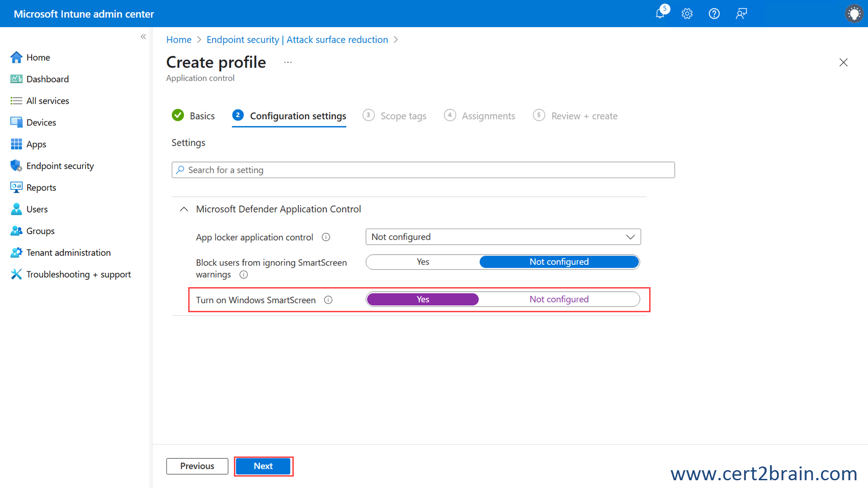This screenshot has height=488, width=868.
Task: Click the All services list icon
Action: point(16,100)
